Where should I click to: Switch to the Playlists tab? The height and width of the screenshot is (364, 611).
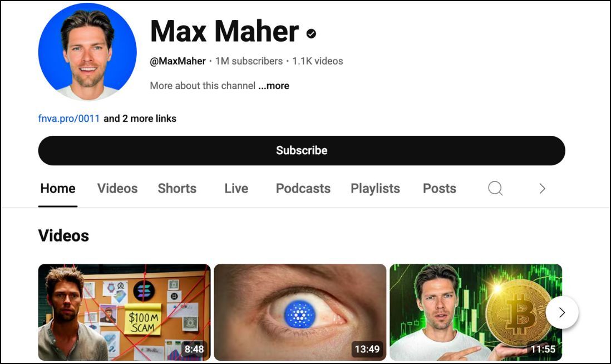coord(375,189)
